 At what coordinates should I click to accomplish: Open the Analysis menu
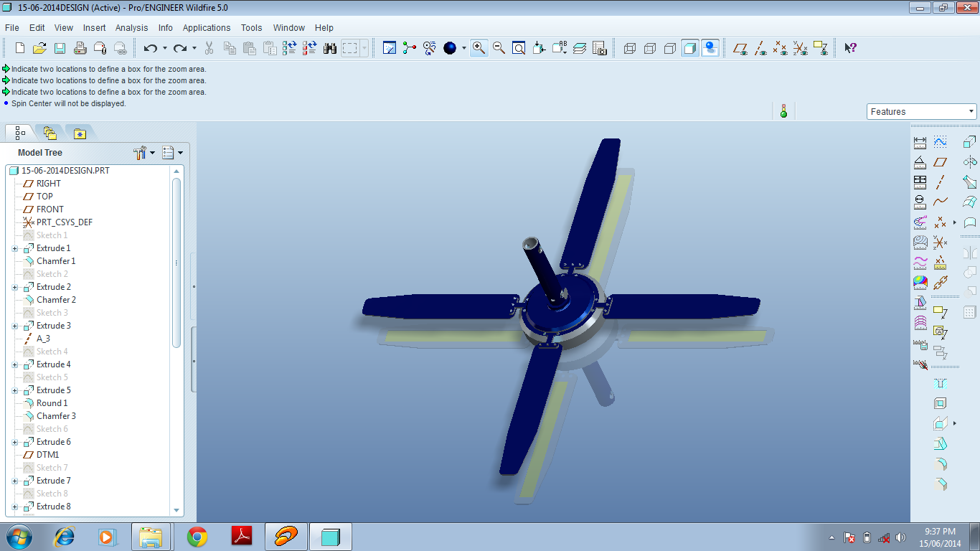[x=132, y=28]
